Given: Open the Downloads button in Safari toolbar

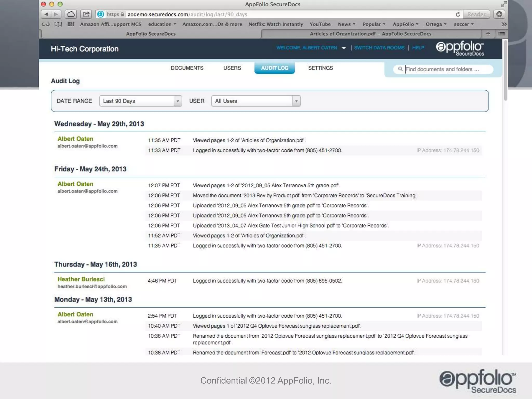Looking at the screenshot, I should (499, 14).
